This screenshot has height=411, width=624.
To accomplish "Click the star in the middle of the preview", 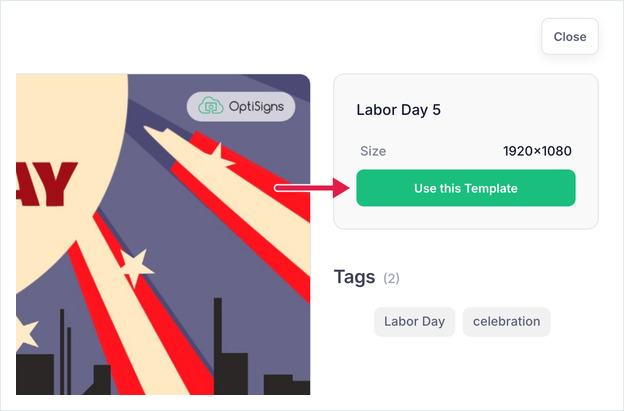I will [x=136, y=267].
